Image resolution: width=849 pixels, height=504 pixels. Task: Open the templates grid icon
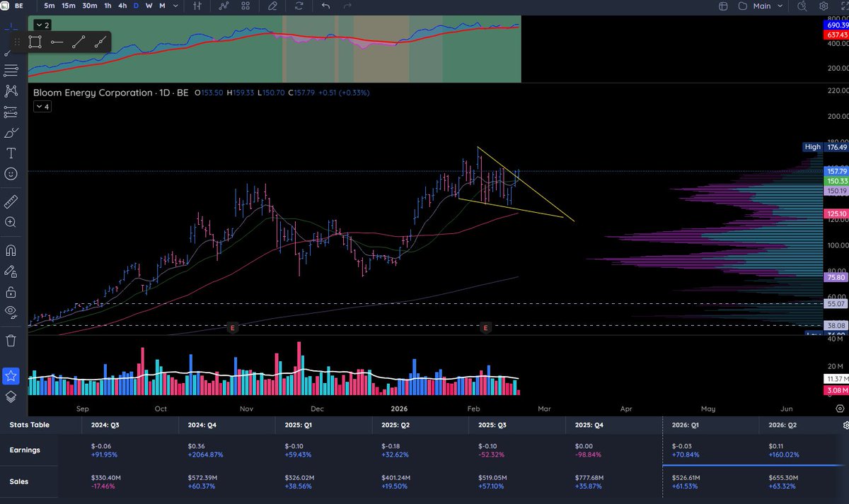point(246,6)
